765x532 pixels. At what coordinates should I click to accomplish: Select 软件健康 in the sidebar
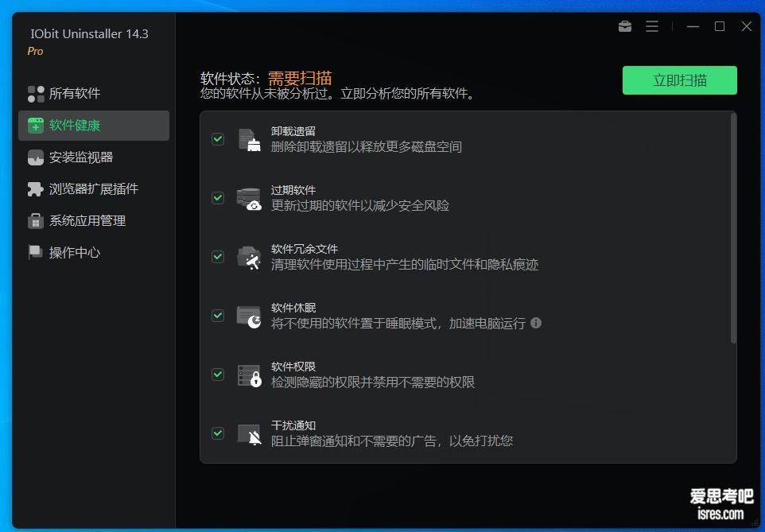[94, 126]
